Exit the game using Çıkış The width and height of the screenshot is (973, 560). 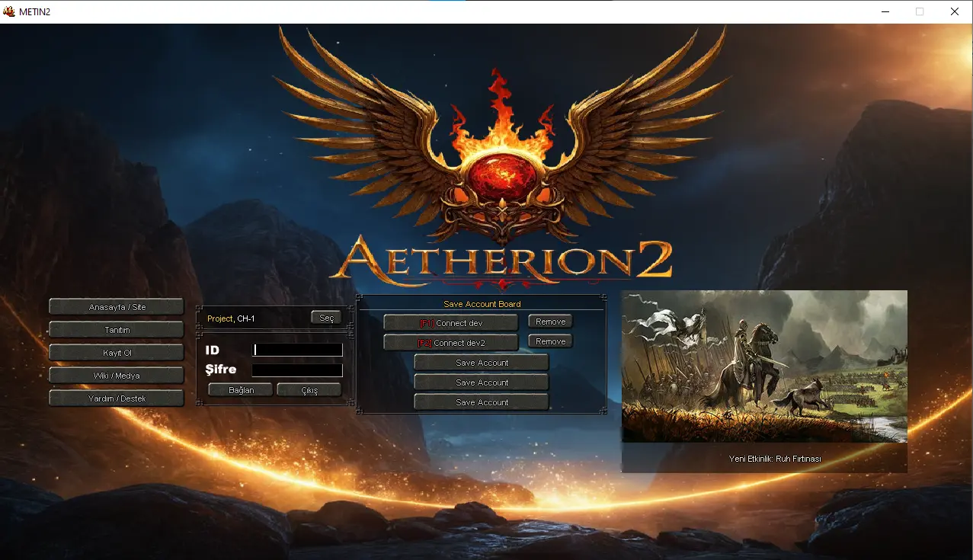309,390
